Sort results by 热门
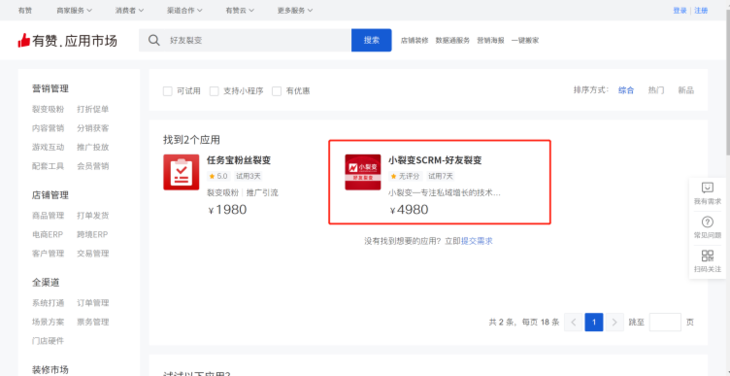 click(656, 90)
